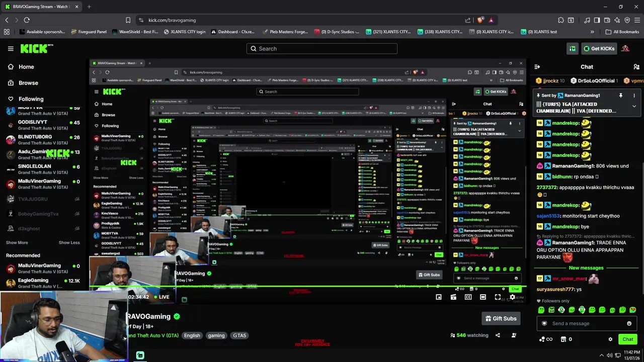
Task: Toggle the Brave sidebar panel button
Action: [x=597, y=20]
